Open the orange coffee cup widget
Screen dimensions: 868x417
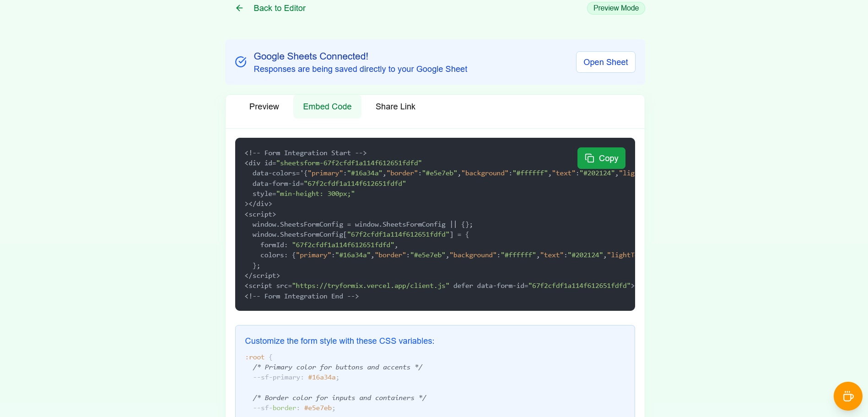coord(848,396)
